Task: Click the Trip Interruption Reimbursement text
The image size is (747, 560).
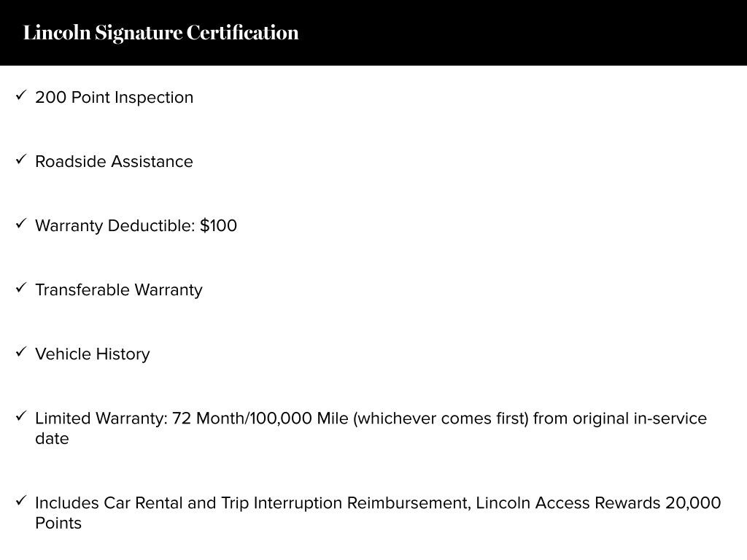Action: click(345, 503)
